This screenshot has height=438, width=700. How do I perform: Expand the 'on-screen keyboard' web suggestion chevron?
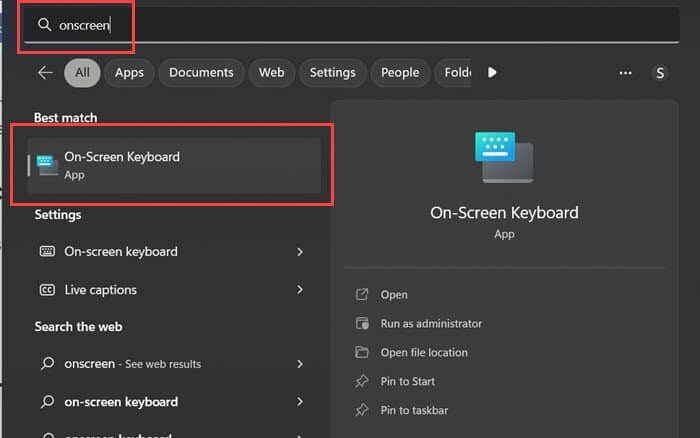300,402
